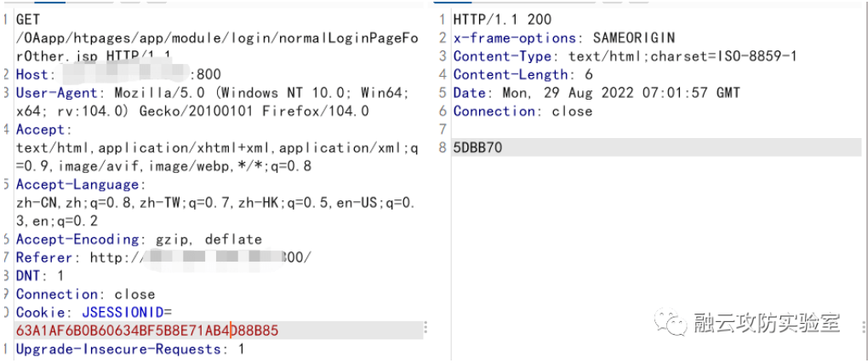Click the watermark text 融云攻防实验室
868x363 pixels.
click(768, 324)
